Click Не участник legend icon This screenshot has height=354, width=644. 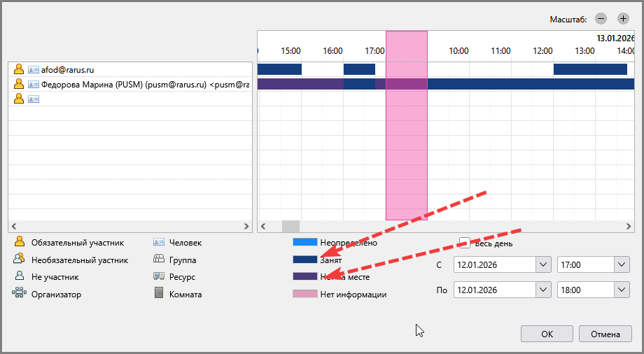[19, 276]
